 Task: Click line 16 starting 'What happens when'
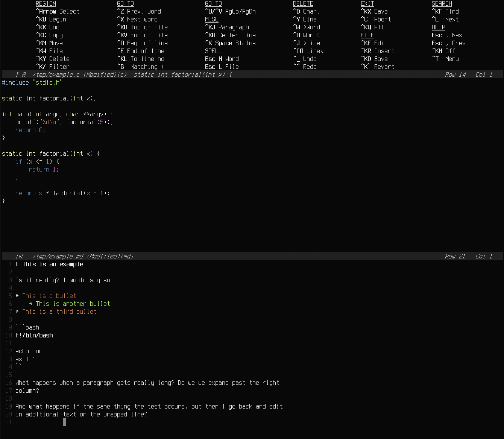tap(147, 383)
